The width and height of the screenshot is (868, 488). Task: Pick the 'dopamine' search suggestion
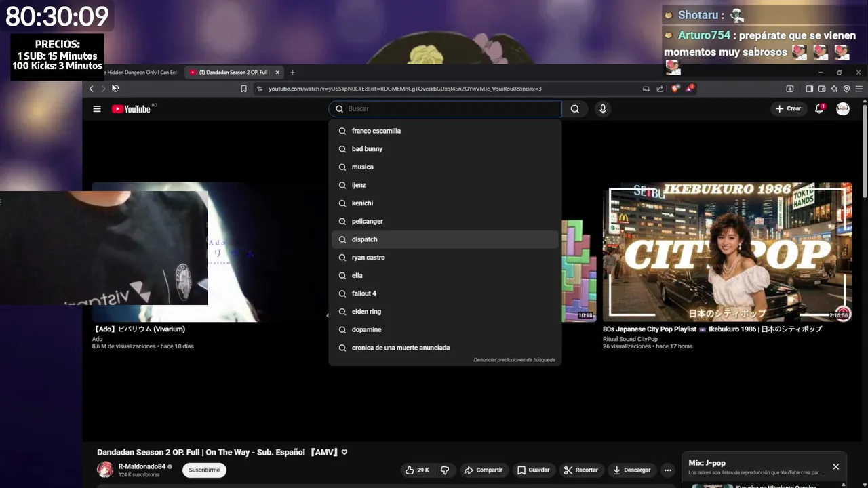click(445, 329)
